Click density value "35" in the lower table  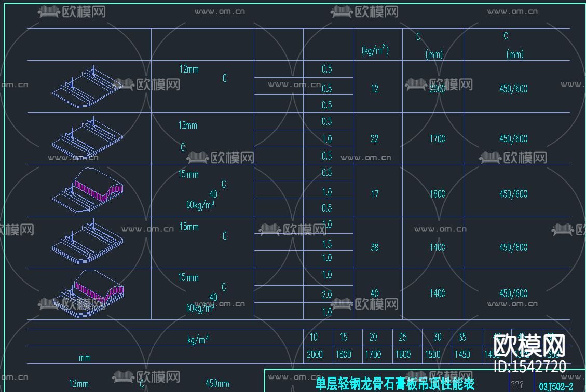point(462,337)
